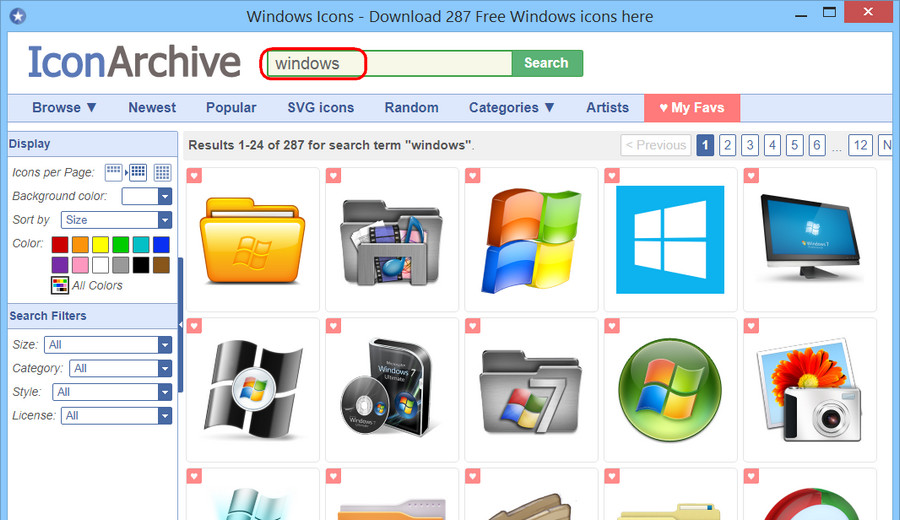Favorite the gray Windows 7 folder icon
The image size is (900, 520).
[472, 326]
